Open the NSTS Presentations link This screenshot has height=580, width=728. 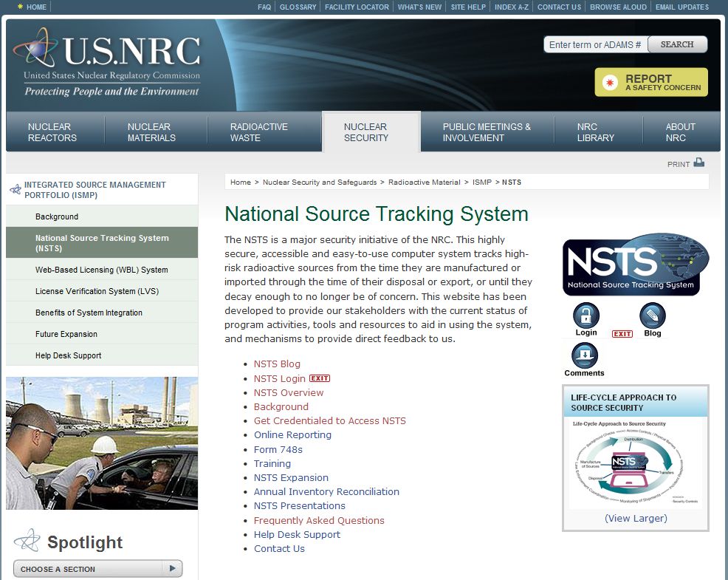(x=300, y=505)
